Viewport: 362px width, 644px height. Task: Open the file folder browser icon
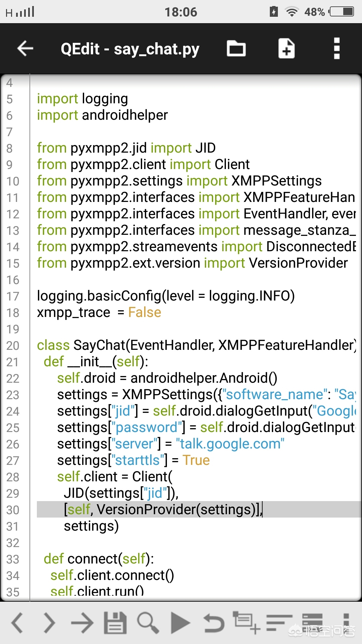click(x=236, y=49)
